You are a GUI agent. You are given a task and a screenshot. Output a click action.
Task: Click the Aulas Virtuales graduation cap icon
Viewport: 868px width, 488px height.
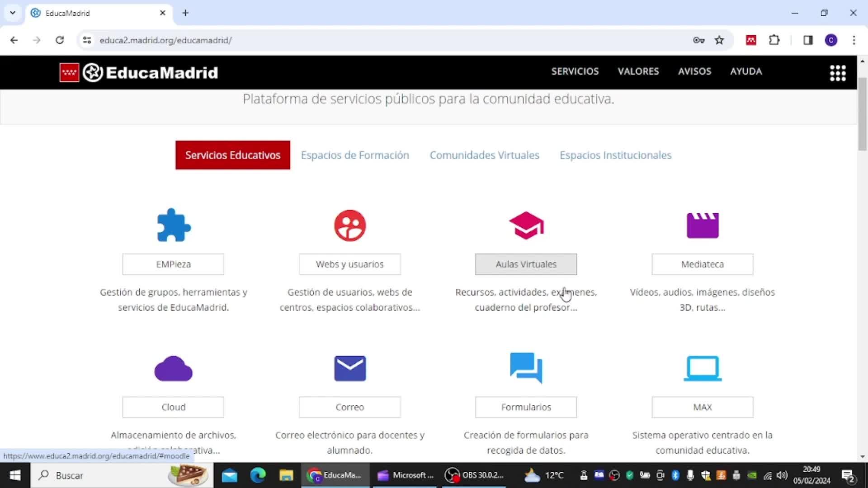point(526,225)
